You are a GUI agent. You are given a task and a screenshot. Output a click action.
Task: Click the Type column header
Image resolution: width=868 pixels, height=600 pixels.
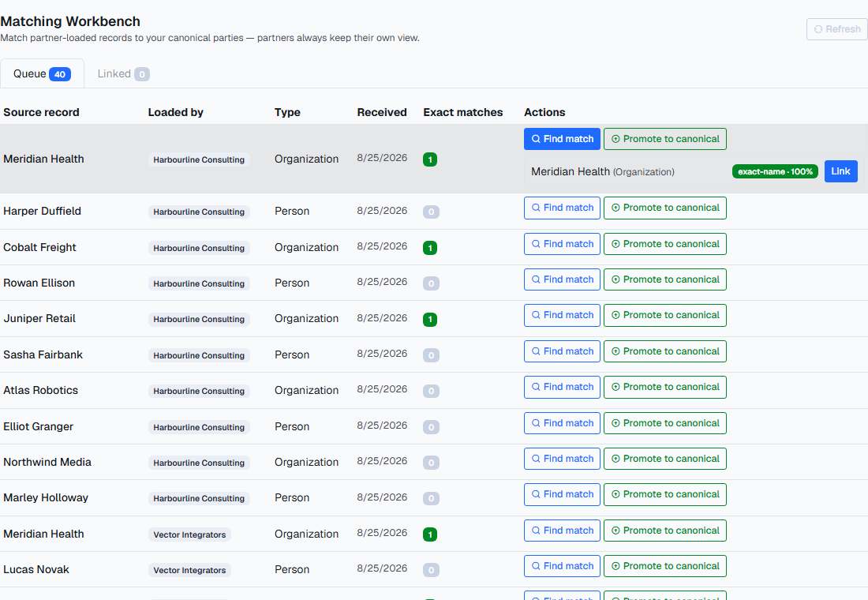click(287, 112)
